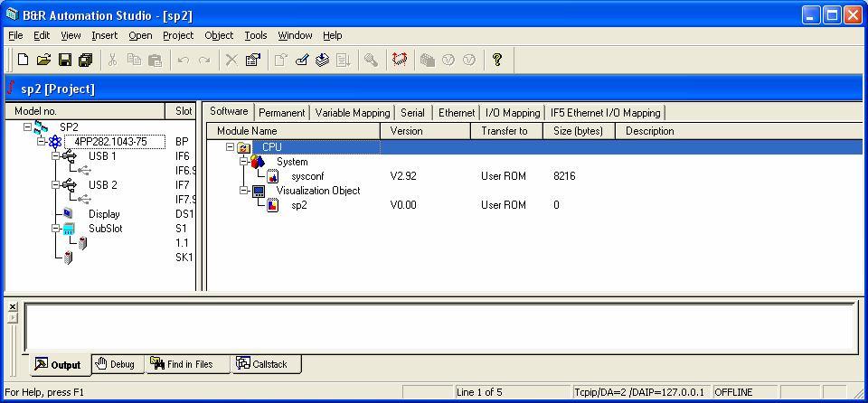
Task: Click the pen edit toolbar icon
Action: point(302,60)
